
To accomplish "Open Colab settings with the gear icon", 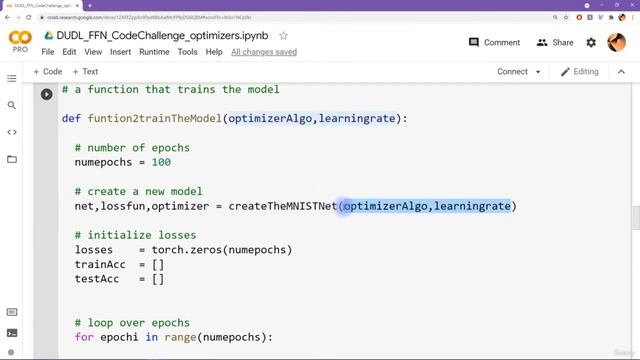I will 591,42.
